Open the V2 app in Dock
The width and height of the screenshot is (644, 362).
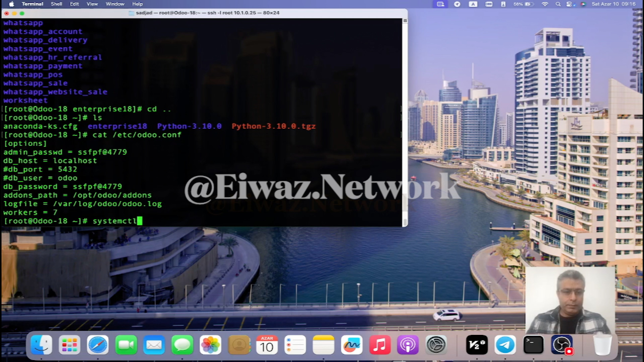click(x=477, y=345)
